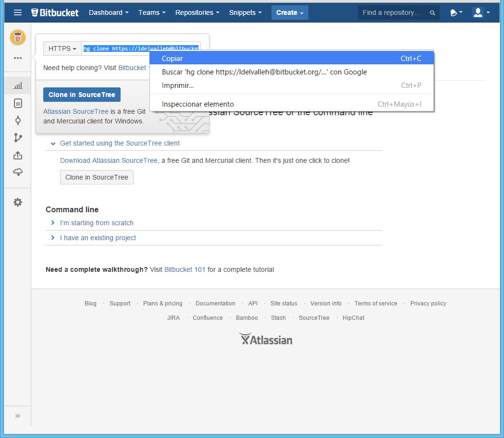Open the Source document icon in sidebar
504x438 pixels.
[18, 103]
